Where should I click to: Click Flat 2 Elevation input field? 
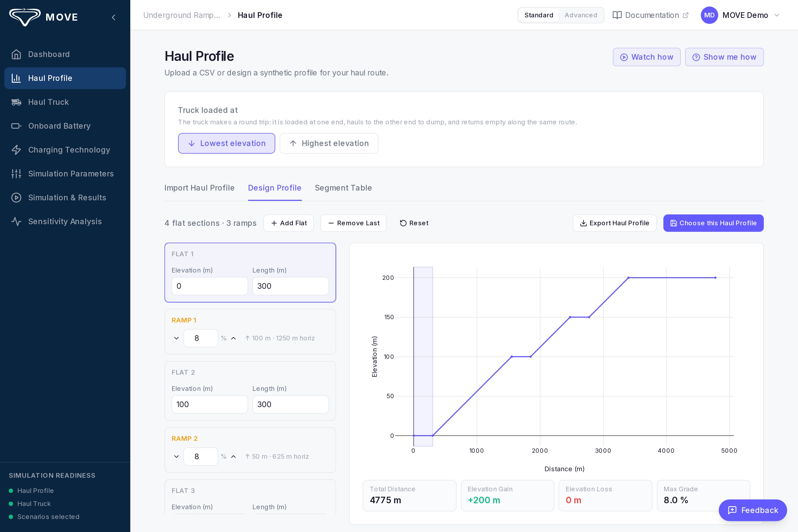pyautogui.click(x=210, y=404)
